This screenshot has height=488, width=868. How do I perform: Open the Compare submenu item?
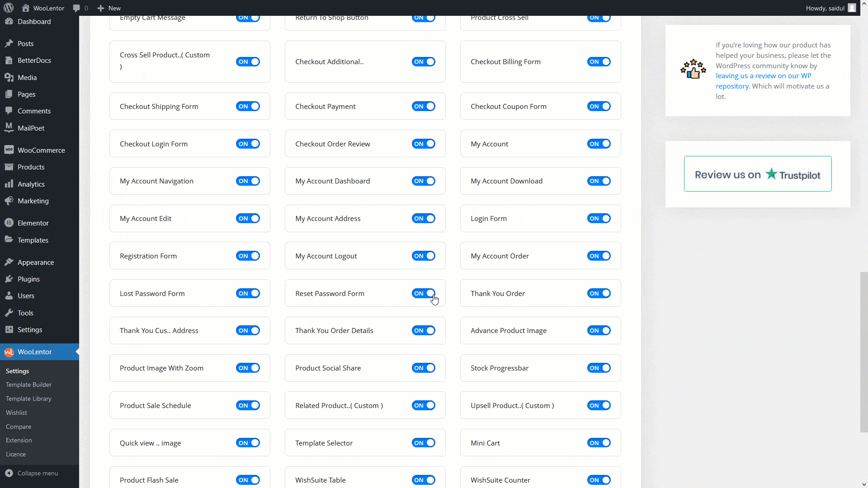(19, 427)
